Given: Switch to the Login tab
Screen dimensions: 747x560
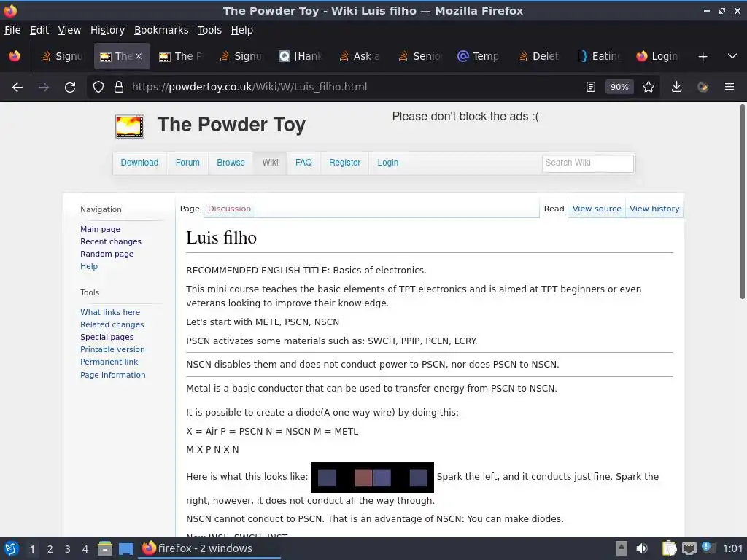Looking at the screenshot, I should 659,57.
